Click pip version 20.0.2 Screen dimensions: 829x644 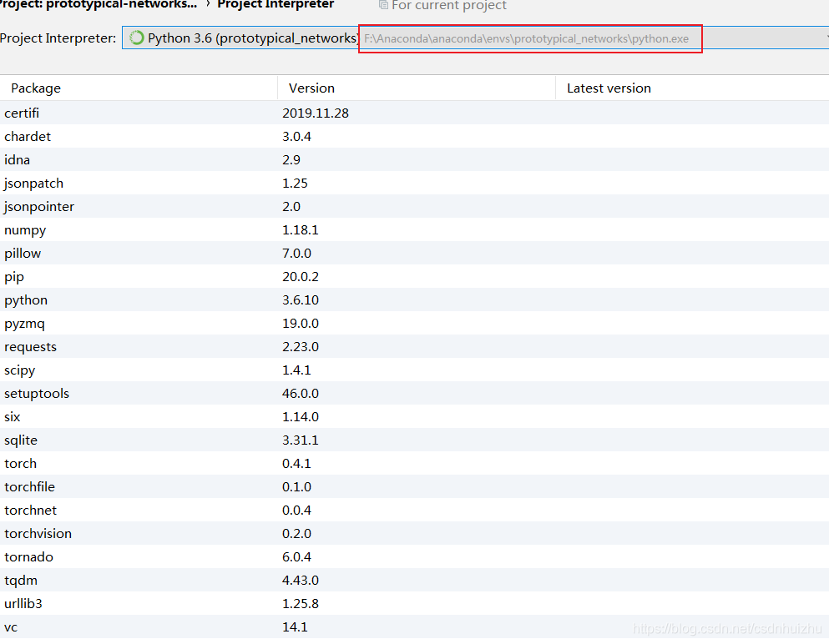(x=301, y=276)
